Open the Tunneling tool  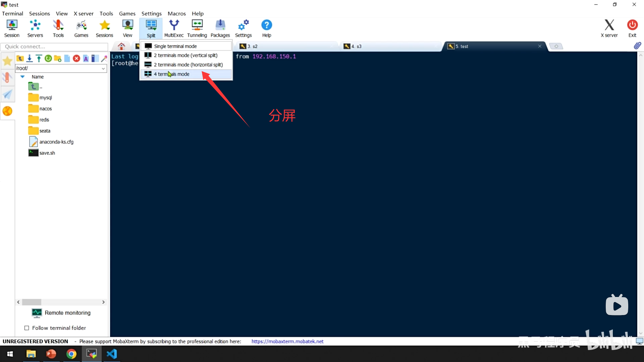pos(197,28)
